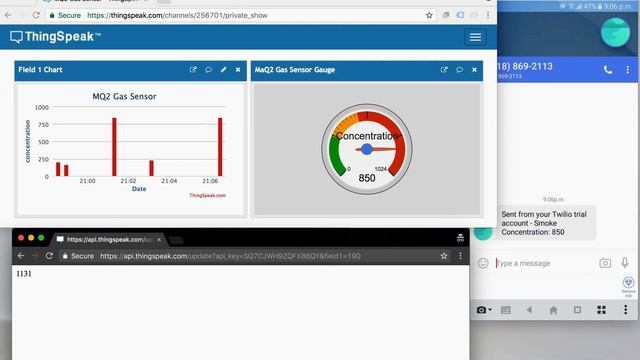The image size is (640, 360).
Task: Open the apps grid in phone toolbar
Action: (601, 310)
